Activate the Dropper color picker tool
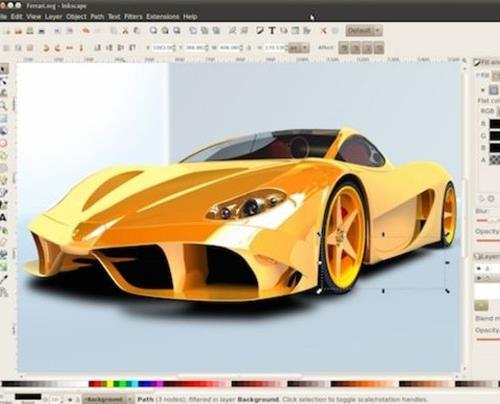500x404 pixels. [4, 279]
